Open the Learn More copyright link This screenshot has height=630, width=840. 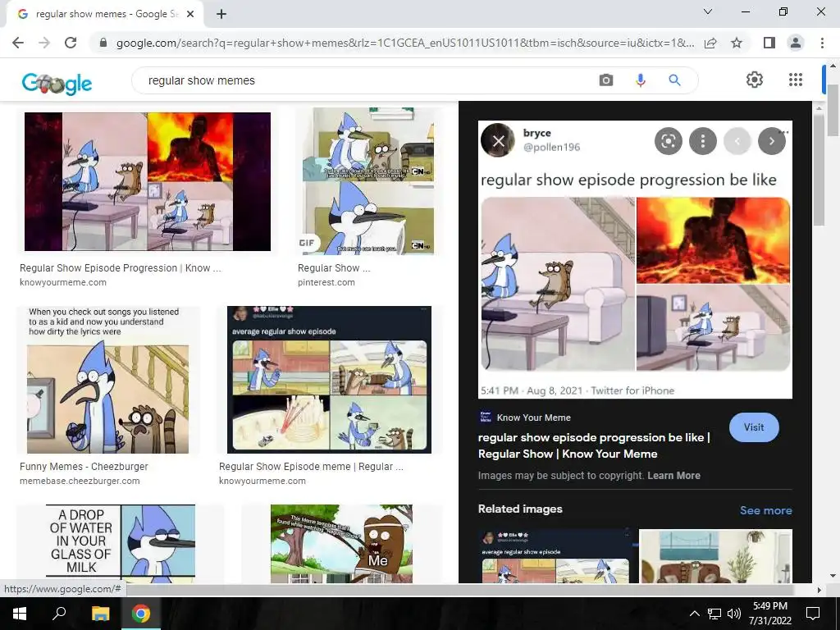tap(673, 476)
